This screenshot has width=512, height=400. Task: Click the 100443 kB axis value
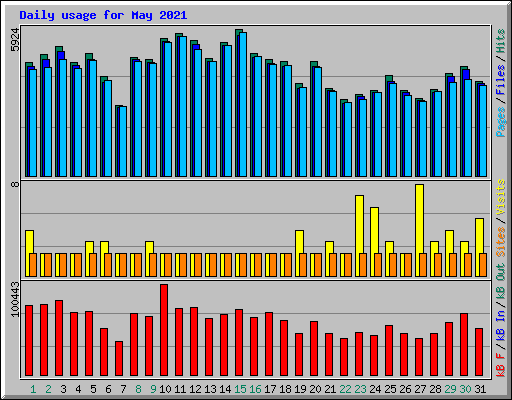(15, 299)
